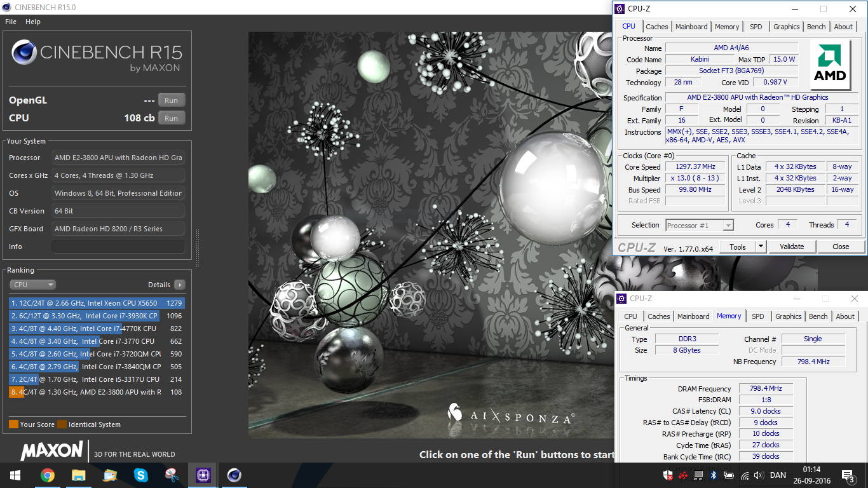Screen dimensions: 868x488
Task: Open Graphics tab in upper CPU-Z window
Action: (787, 27)
